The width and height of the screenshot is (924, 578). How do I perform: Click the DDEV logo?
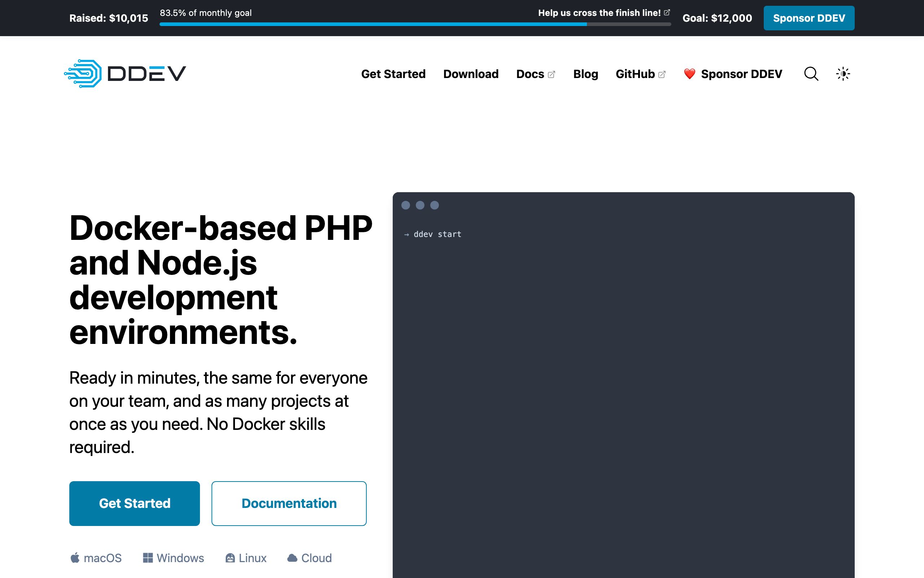tap(125, 73)
